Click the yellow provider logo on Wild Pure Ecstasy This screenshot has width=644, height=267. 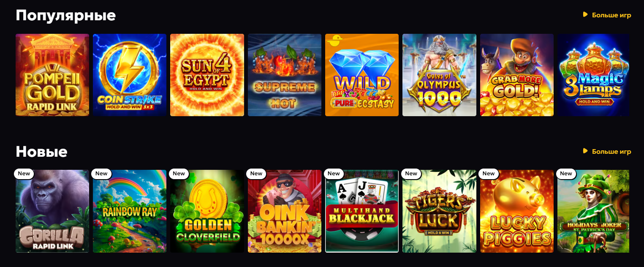coord(334,41)
